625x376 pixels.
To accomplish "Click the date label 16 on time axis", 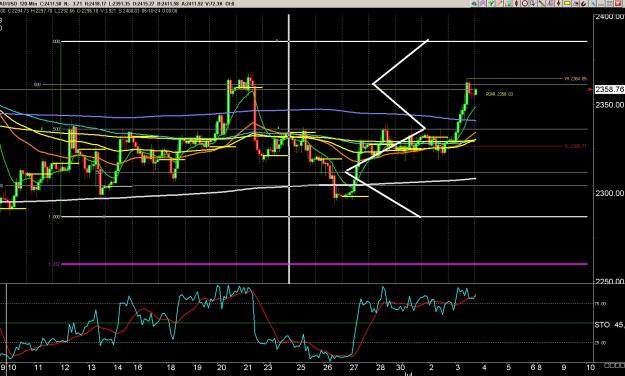I will pos(138,367).
